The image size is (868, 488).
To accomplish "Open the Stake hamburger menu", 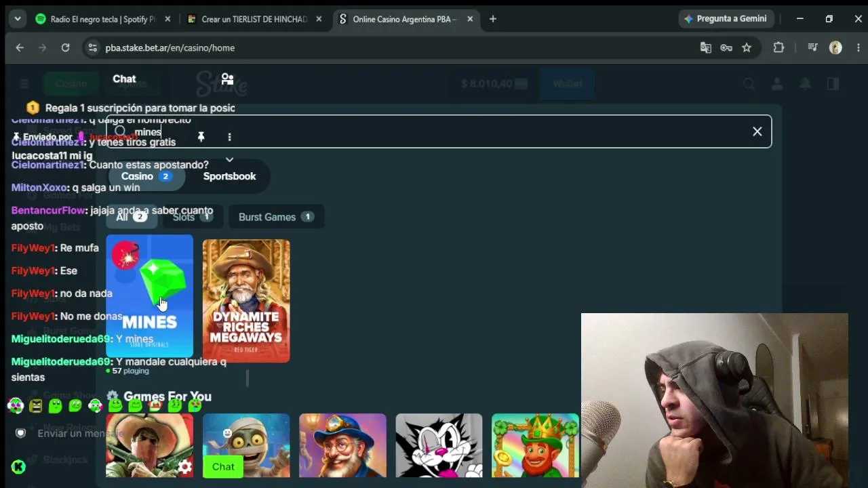I will (x=24, y=84).
